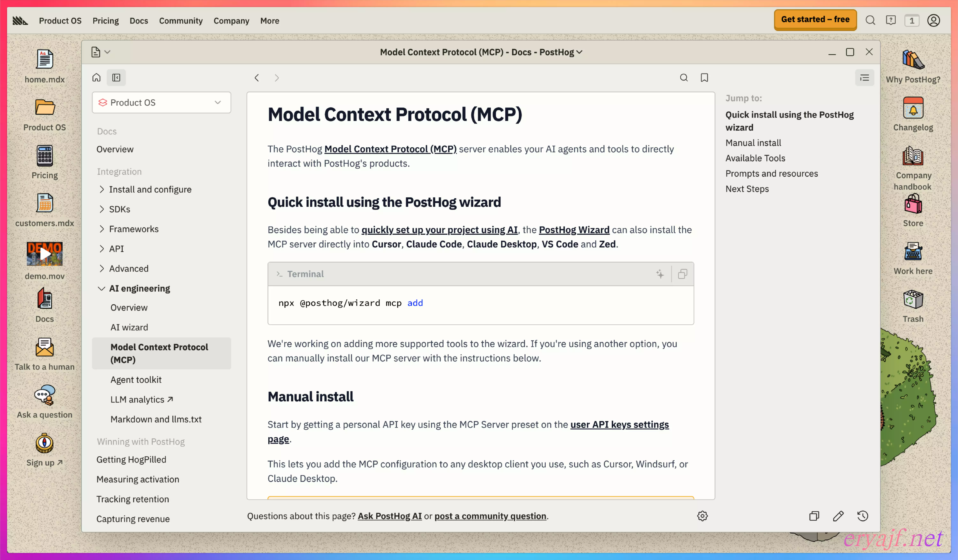The height and width of the screenshot is (560, 958).
Task: Open the Pricing menu item
Action: pyautogui.click(x=105, y=21)
